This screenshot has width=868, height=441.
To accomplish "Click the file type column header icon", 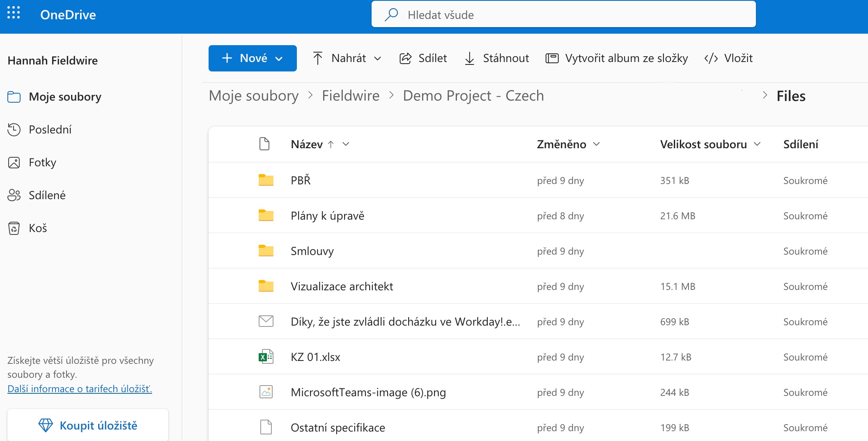I will point(265,144).
